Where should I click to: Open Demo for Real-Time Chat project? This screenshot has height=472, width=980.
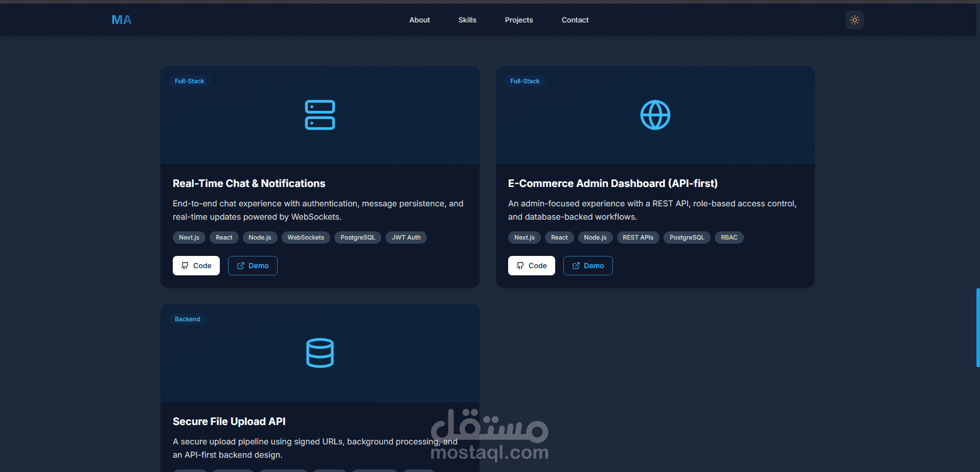pyautogui.click(x=253, y=266)
